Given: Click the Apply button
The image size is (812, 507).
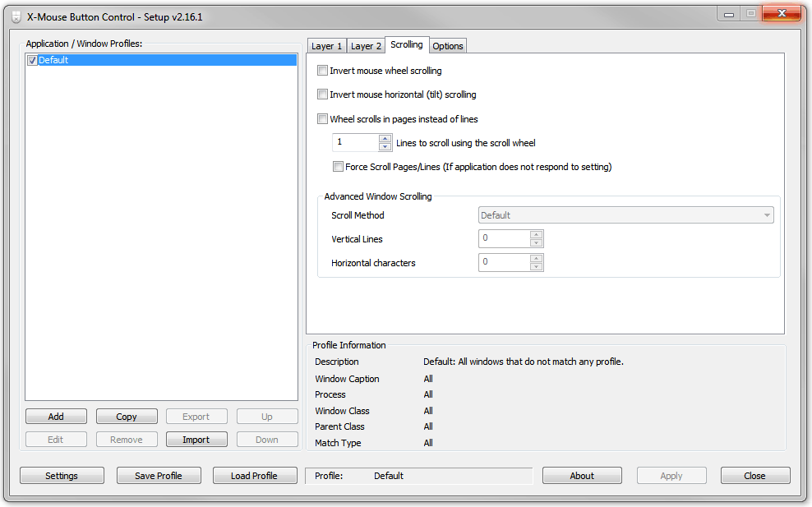Looking at the screenshot, I should 671,476.
